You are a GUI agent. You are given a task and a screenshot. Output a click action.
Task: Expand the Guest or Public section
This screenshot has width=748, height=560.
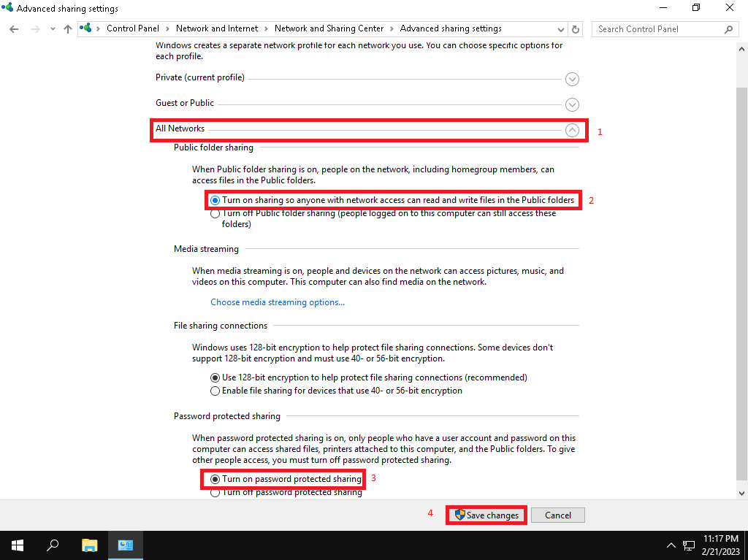[x=572, y=104]
